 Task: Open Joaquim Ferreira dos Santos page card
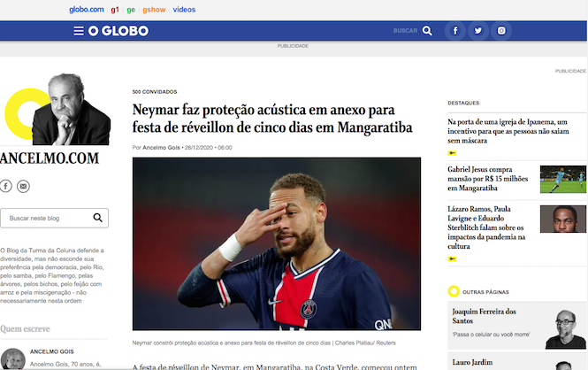point(517,326)
